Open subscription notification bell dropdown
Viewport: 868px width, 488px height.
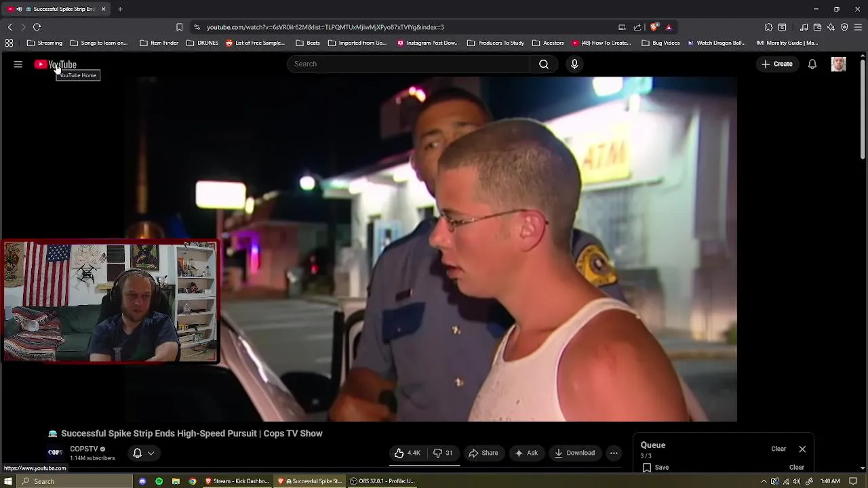point(144,453)
